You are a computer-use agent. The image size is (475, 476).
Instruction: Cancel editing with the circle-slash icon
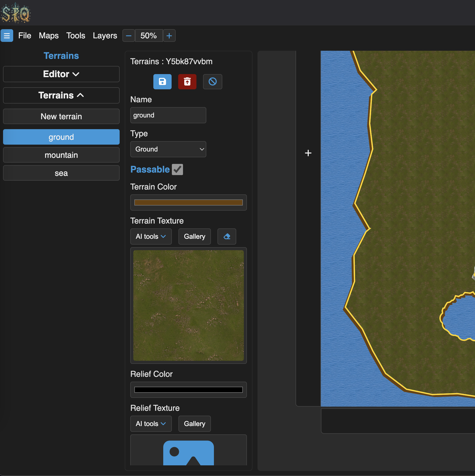click(212, 82)
